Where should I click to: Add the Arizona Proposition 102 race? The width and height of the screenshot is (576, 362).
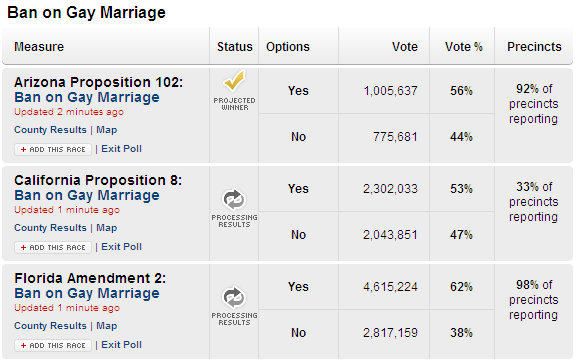click(53, 149)
